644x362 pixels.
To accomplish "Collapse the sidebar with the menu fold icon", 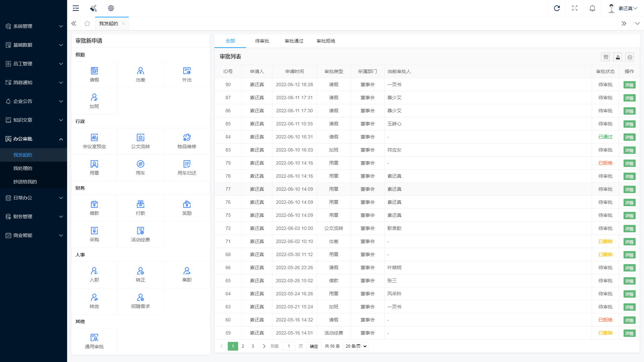I will tap(75, 8).
